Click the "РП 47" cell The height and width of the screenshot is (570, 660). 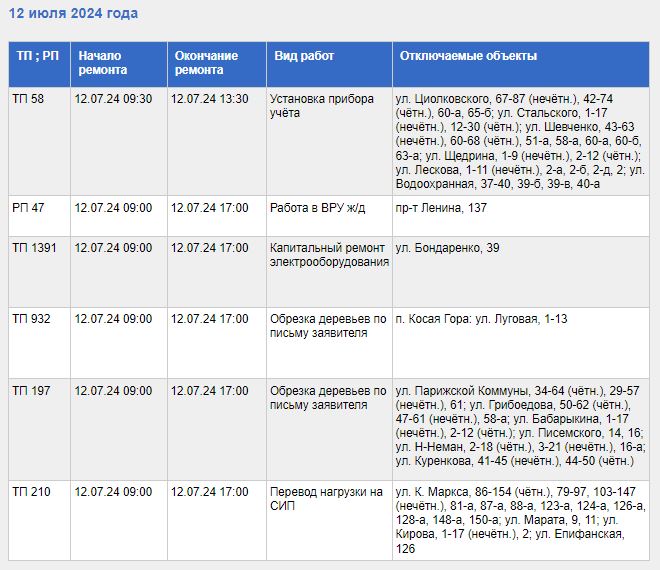[29, 208]
